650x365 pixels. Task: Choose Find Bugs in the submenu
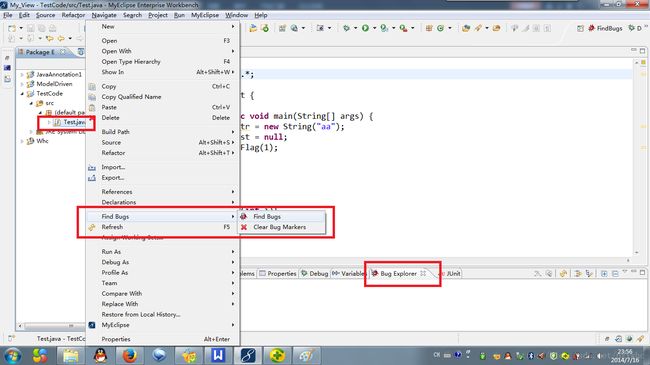281,216
